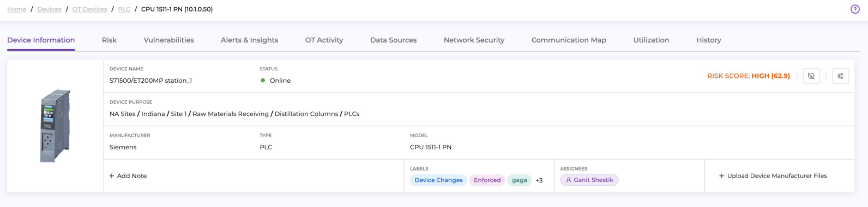Click the PLC device thumbnail image
Screen dimensions: 868x207
55,126
